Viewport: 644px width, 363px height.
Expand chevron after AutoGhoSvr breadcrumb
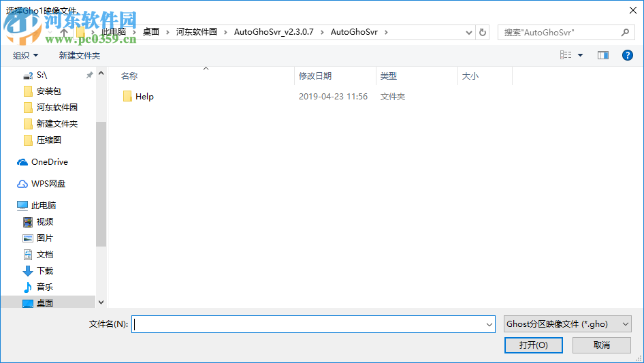click(x=386, y=32)
